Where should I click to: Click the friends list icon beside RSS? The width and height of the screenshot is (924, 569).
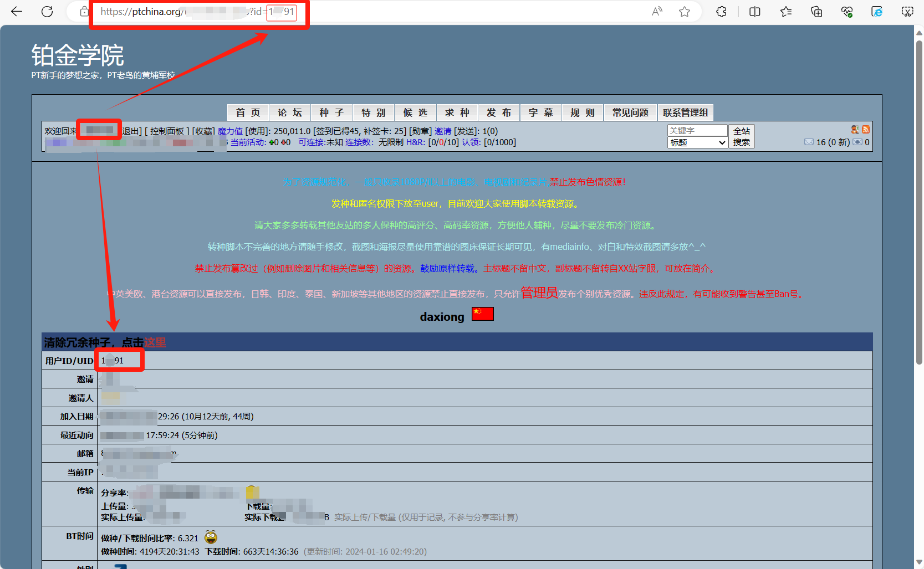tap(855, 130)
